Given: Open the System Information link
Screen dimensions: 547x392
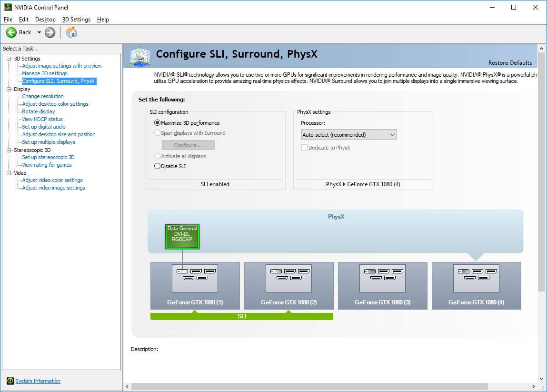Looking at the screenshot, I should pos(38,381).
